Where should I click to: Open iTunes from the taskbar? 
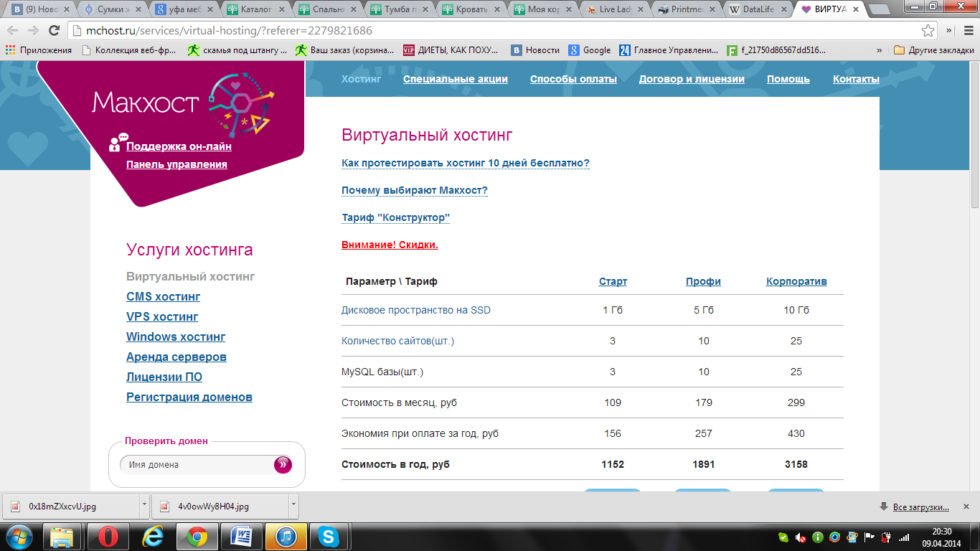point(286,537)
